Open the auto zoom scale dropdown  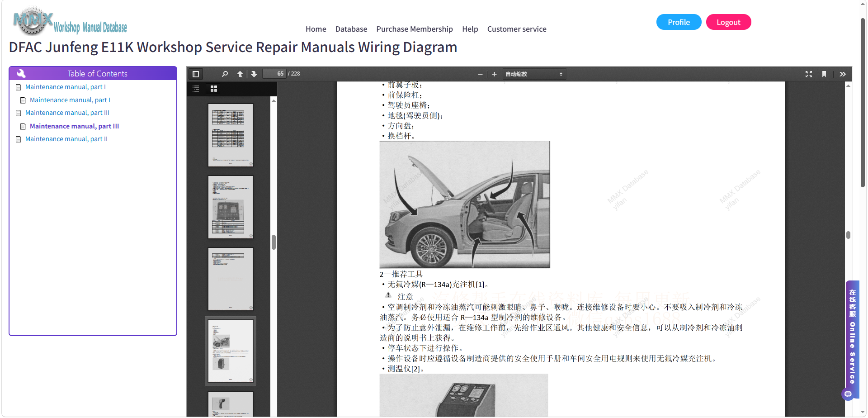pyautogui.click(x=534, y=74)
